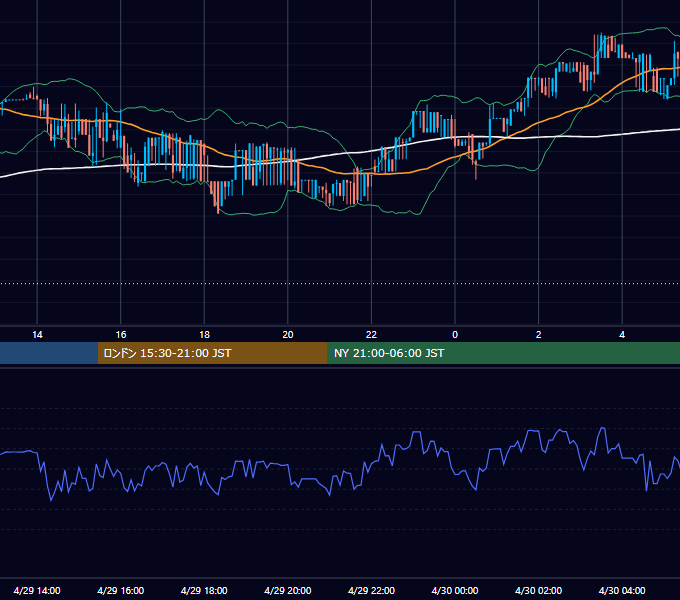Click the 18 hour label on price chart
680x600 pixels.
[204, 335]
